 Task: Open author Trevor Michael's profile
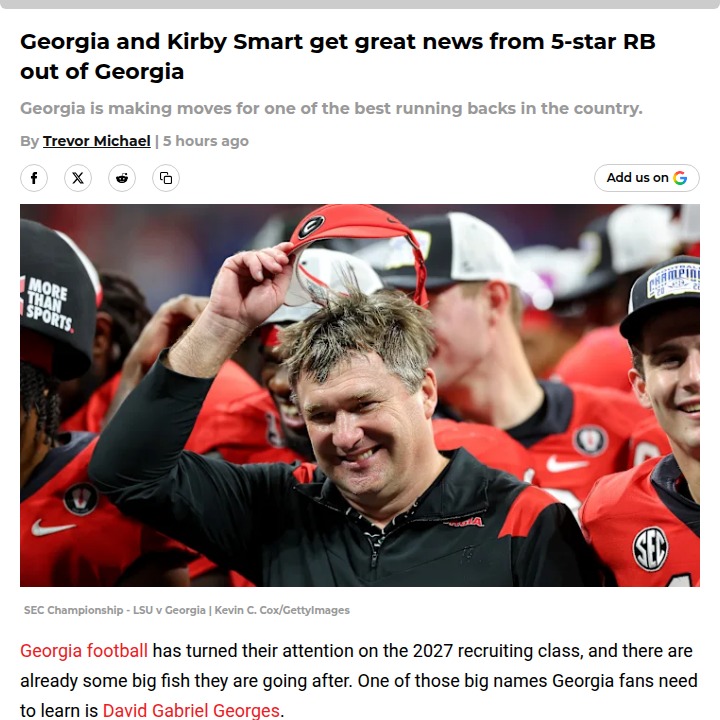pos(97,141)
